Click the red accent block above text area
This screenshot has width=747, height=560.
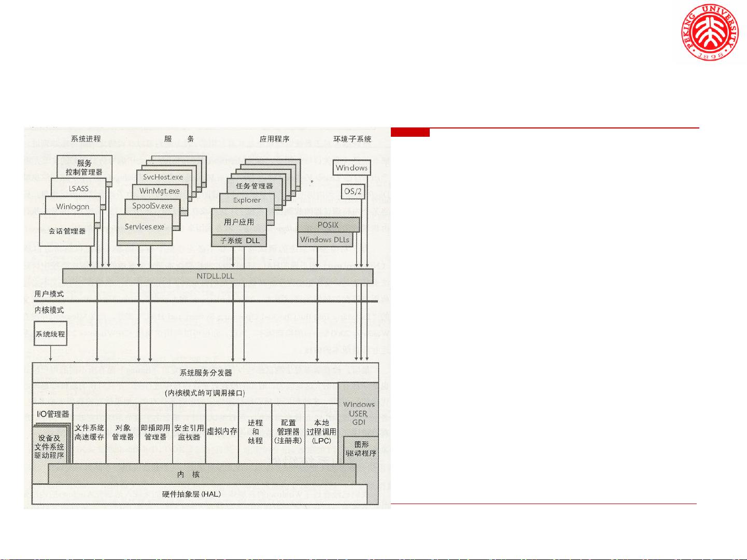pyautogui.click(x=410, y=133)
